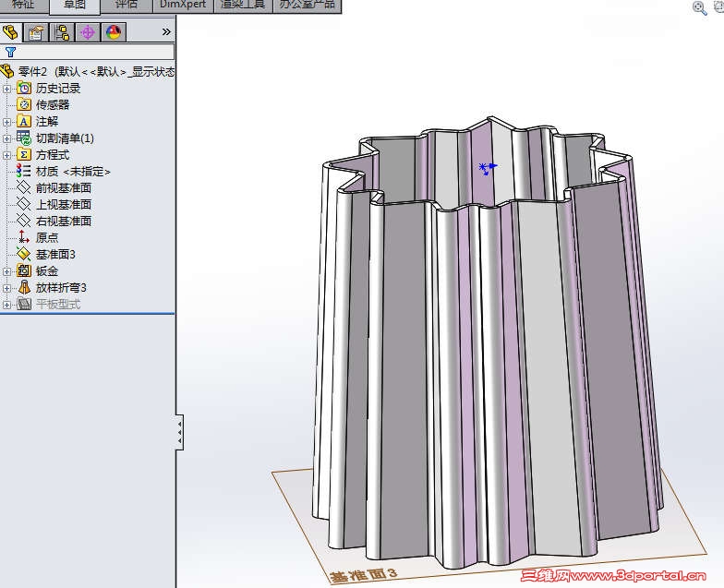The height and width of the screenshot is (588, 724).
Task: Open the FeatureManager design tree tab
Action: tap(11, 32)
